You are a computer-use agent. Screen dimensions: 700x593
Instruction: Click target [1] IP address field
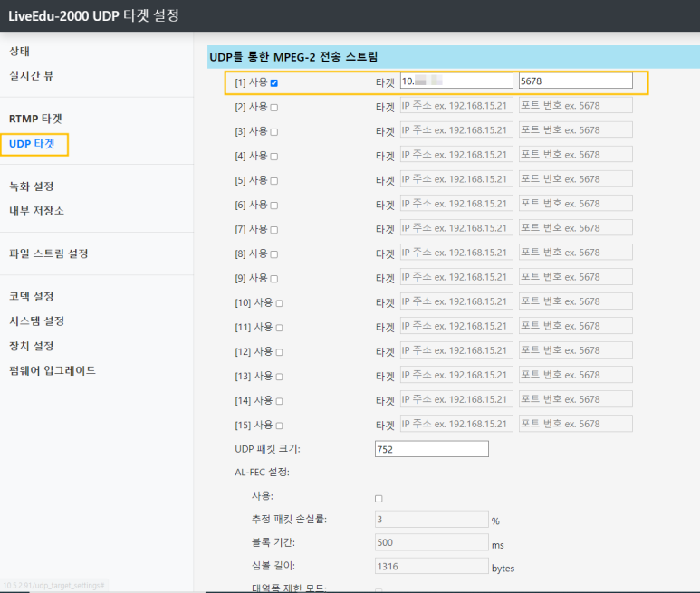pyautogui.click(x=456, y=81)
